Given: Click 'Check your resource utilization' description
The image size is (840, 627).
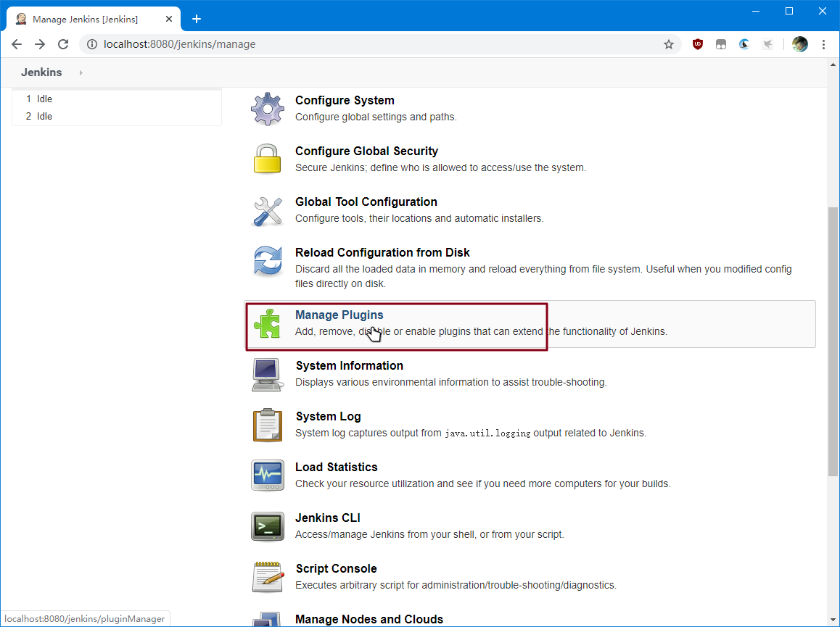Looking at the screenshot, I should [482, 484].
